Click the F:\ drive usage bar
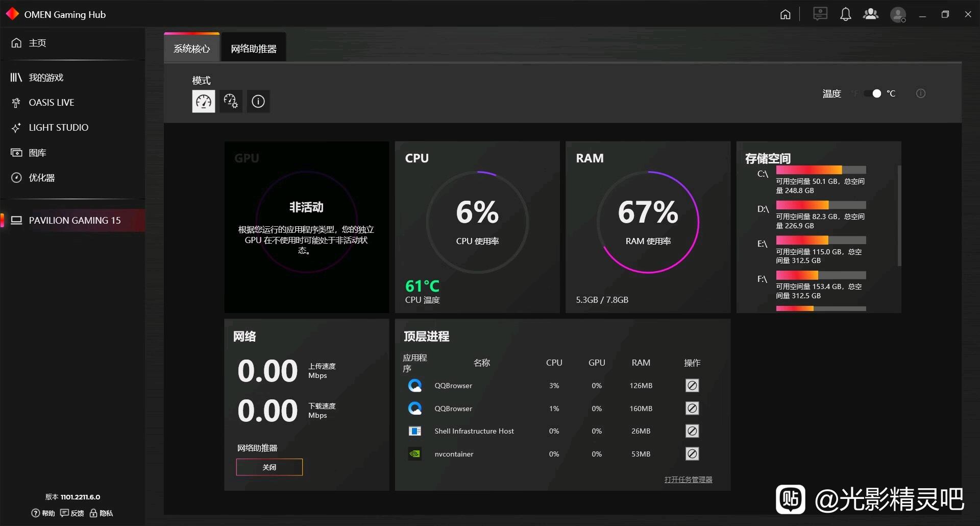The width and height of the screenshot is (980, 526). pyautogui.click(x=821, y=275)
